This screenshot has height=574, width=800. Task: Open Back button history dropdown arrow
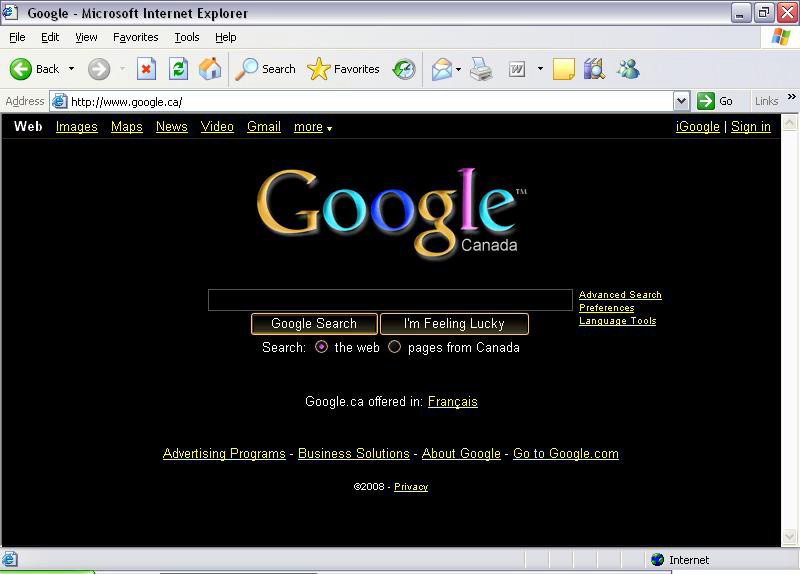pos(71,69)
